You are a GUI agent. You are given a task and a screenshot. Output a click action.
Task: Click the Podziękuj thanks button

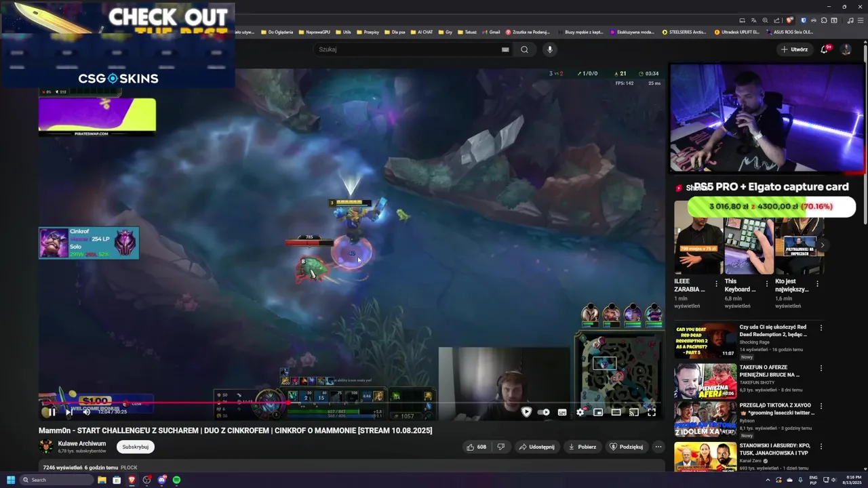pos(626,447)
